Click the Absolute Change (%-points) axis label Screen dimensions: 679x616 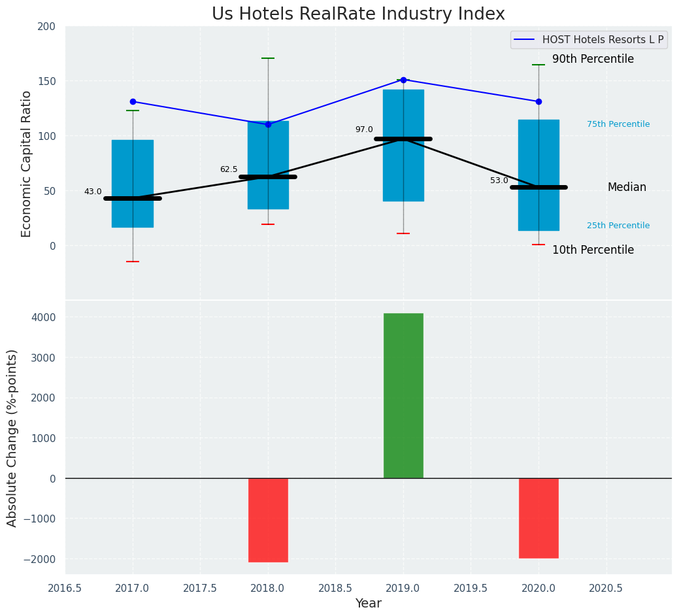pyautogui.click(x=12, y=438)
